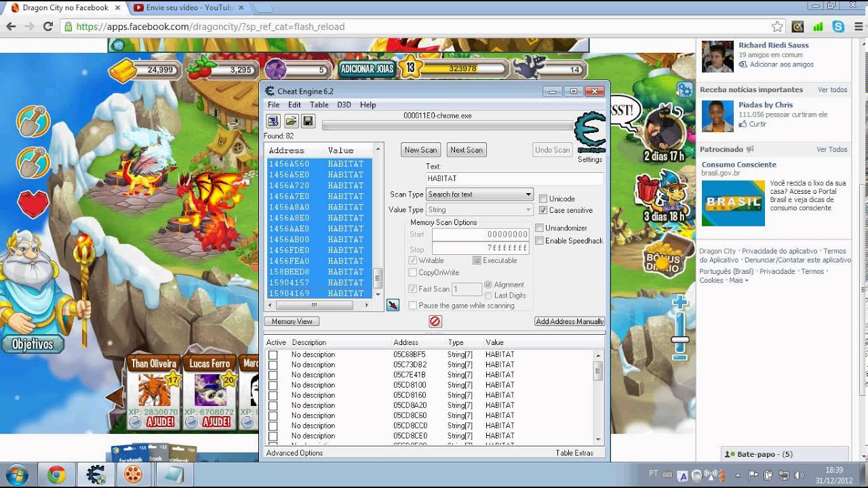The image size is (868, 488).
Task: Click the volume speaker tray icon
Action: [x=798, y=475]
